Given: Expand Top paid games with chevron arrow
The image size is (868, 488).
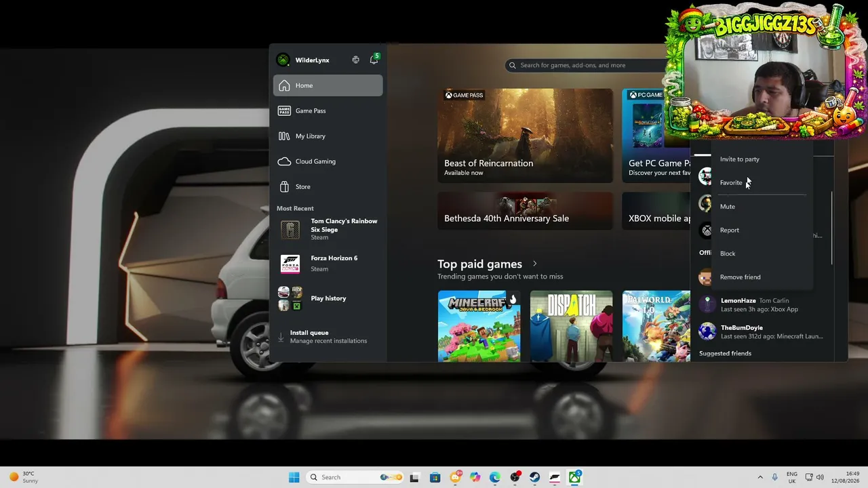Looking at the screenshot, I should (x=534, y=264).
